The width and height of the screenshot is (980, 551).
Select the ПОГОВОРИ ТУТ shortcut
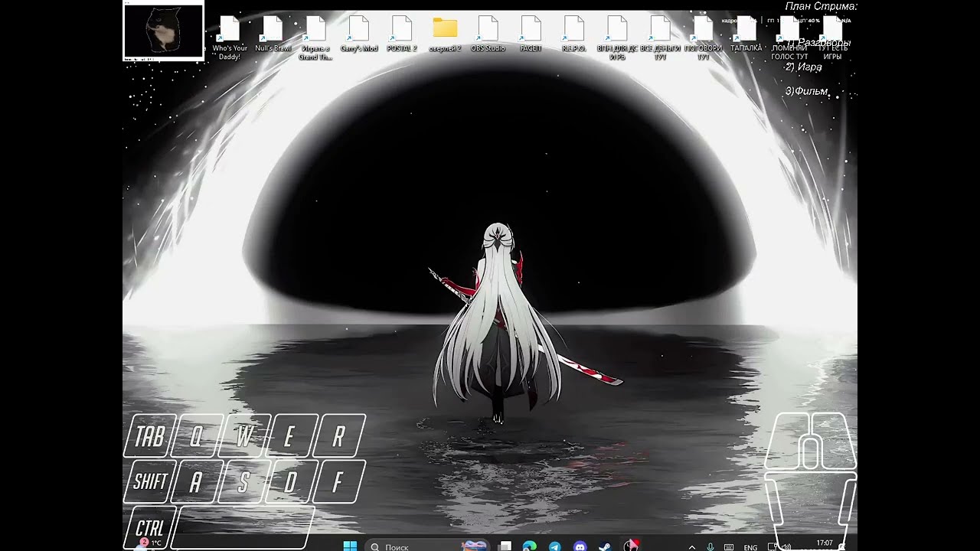(703, 38)
